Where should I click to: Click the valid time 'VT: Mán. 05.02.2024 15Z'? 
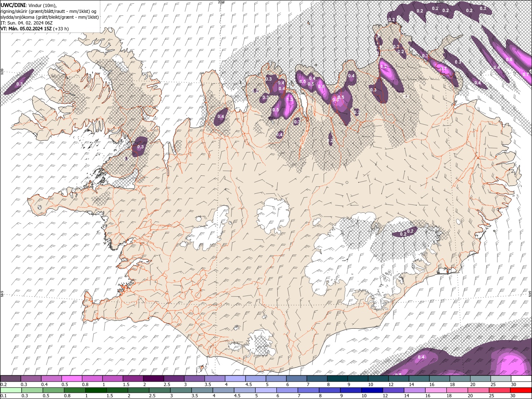coord(26,29)
